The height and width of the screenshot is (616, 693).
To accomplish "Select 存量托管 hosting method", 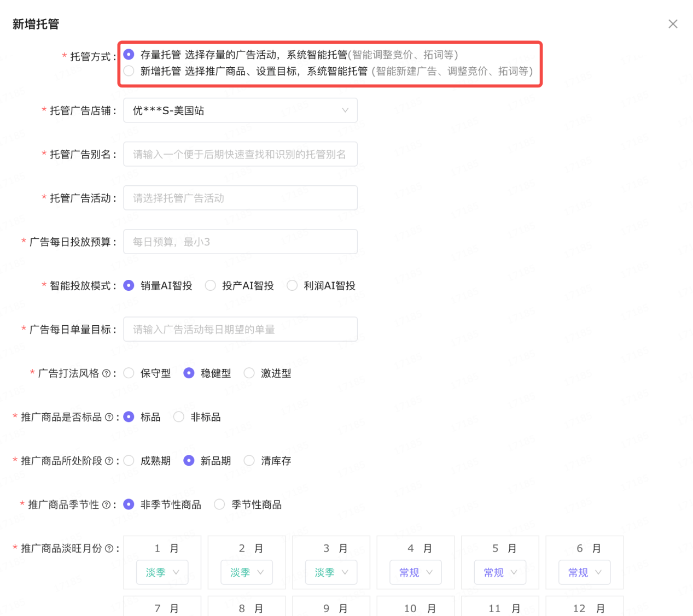I will (x=129, y=54).
